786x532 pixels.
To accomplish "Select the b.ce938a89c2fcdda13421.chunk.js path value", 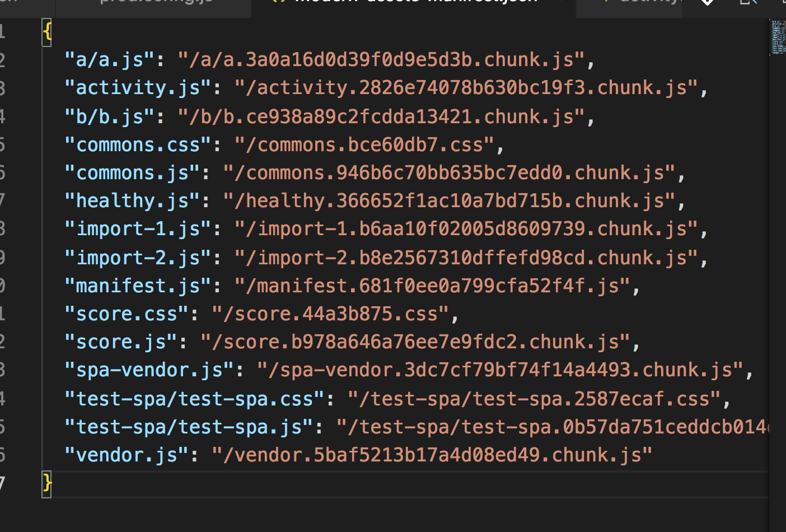I will (382, 116).
